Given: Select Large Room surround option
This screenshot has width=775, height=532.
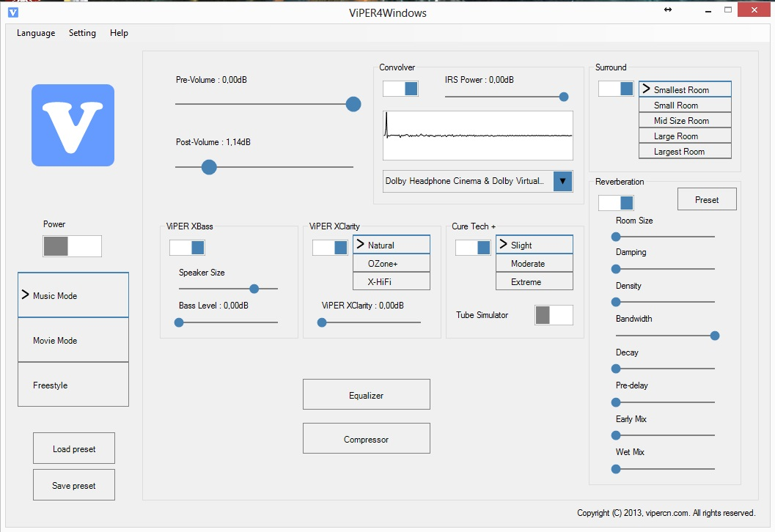Looking at the screenshot, I should click(685, 136).
